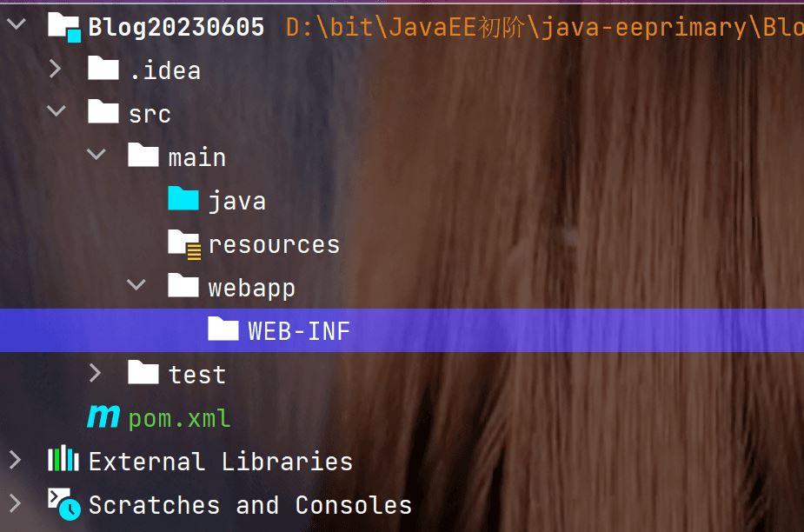Viewport: 804px width, 532px height.
Task: Expand the External Libraries node arrow
Action: point(16,460)
